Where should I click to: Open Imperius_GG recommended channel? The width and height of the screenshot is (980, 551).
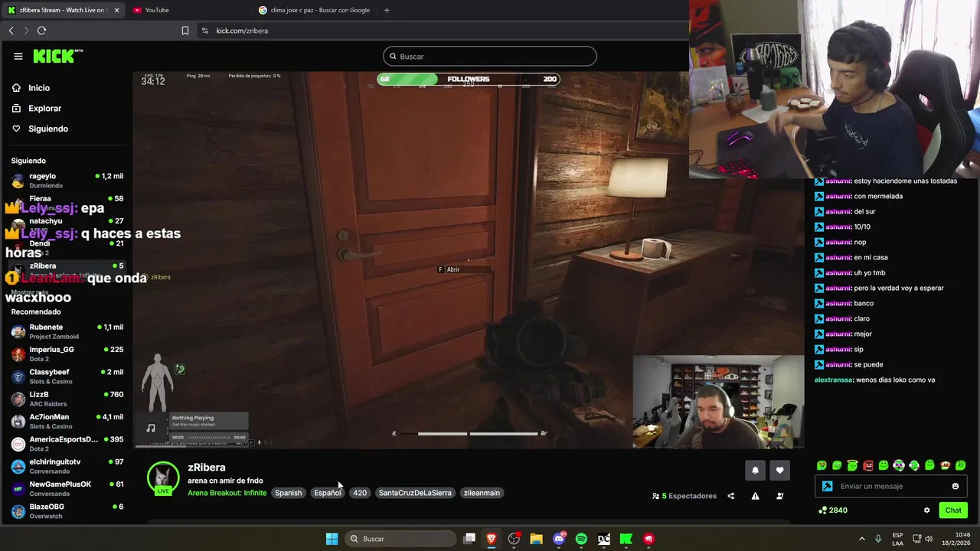click(x=67, y=354)
